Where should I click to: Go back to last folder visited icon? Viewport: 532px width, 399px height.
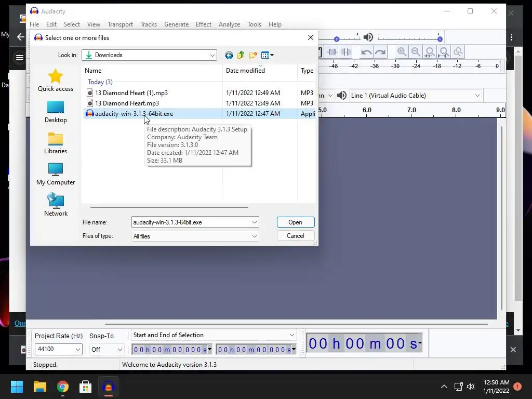point(229,55)
